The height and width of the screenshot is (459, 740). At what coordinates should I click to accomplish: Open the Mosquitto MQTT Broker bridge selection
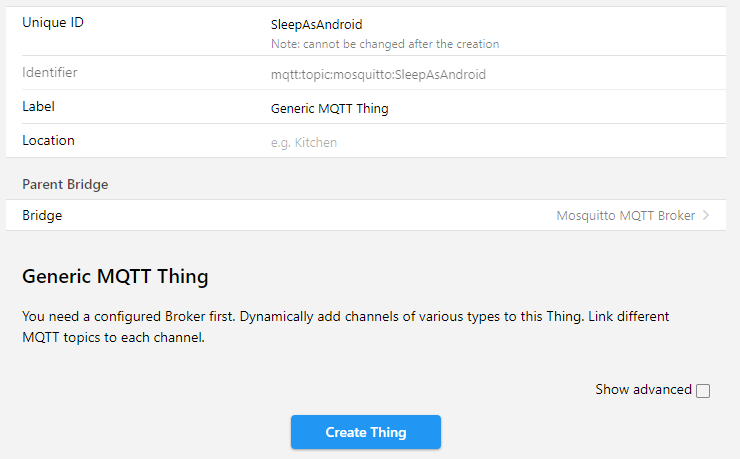tap(625, 215)
